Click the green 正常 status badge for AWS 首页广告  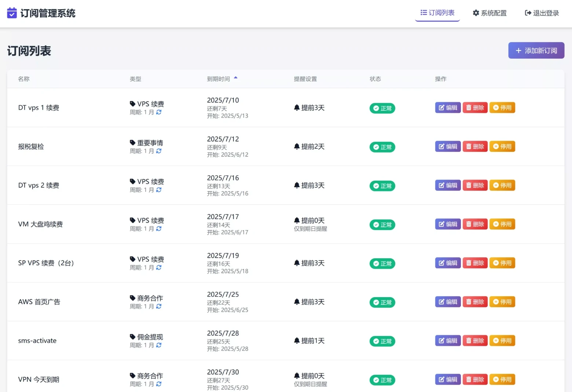tap(382, 302)
